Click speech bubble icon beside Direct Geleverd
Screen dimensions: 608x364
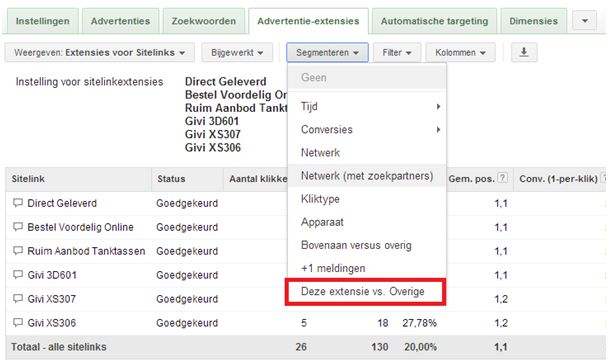point(18,203)
